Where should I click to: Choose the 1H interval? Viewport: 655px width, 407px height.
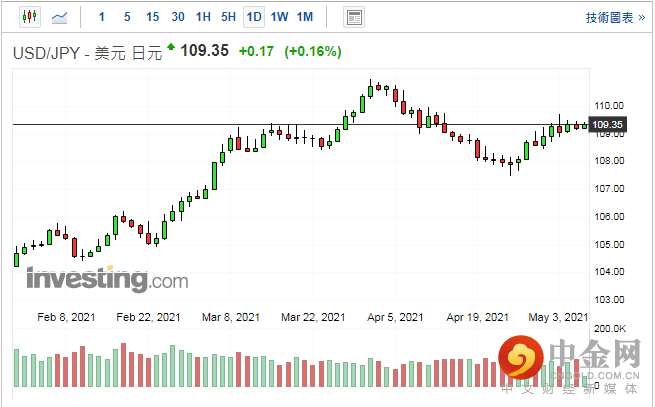[x=203, y=17]
